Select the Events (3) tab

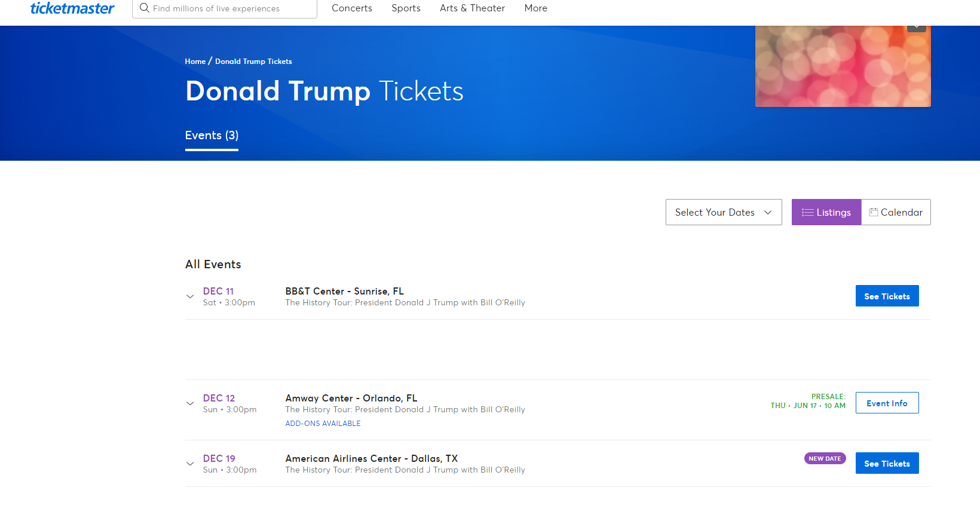click(212, 136)
